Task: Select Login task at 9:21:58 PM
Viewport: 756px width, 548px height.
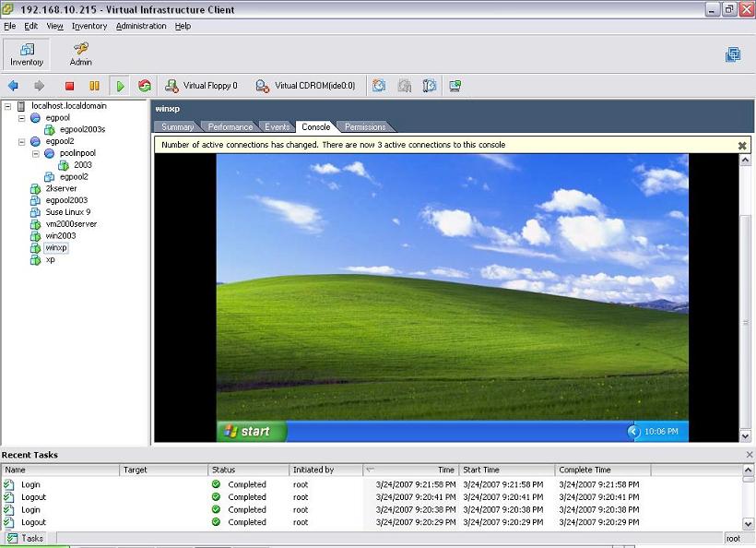Action: click(x=372, y=484)
